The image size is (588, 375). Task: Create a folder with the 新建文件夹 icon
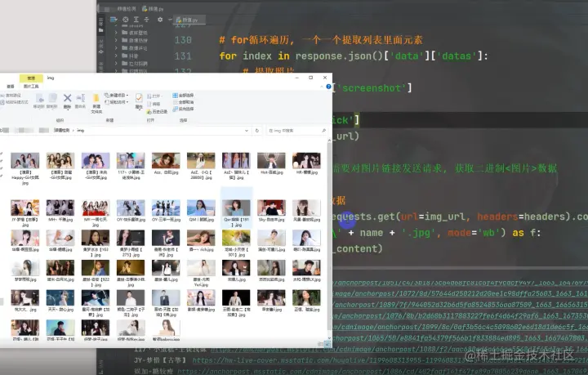coord(96,98)
